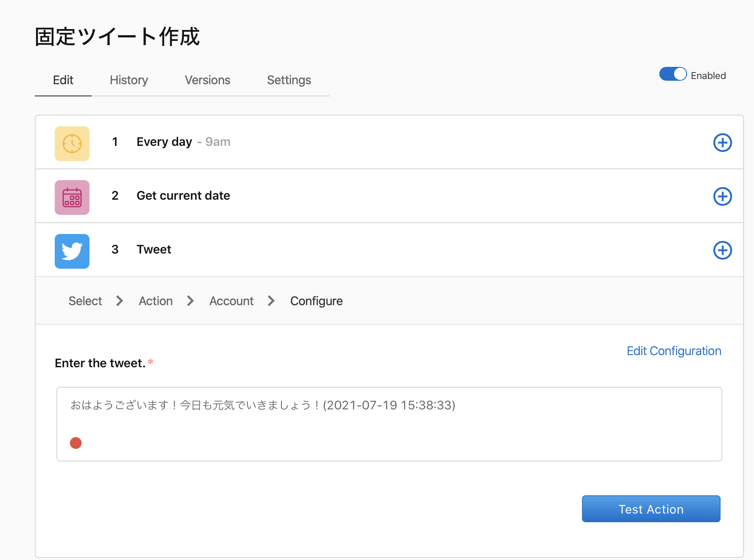Go back to the Account step
This screenshot has height=560, width=754.
click(x=231, y=301)
